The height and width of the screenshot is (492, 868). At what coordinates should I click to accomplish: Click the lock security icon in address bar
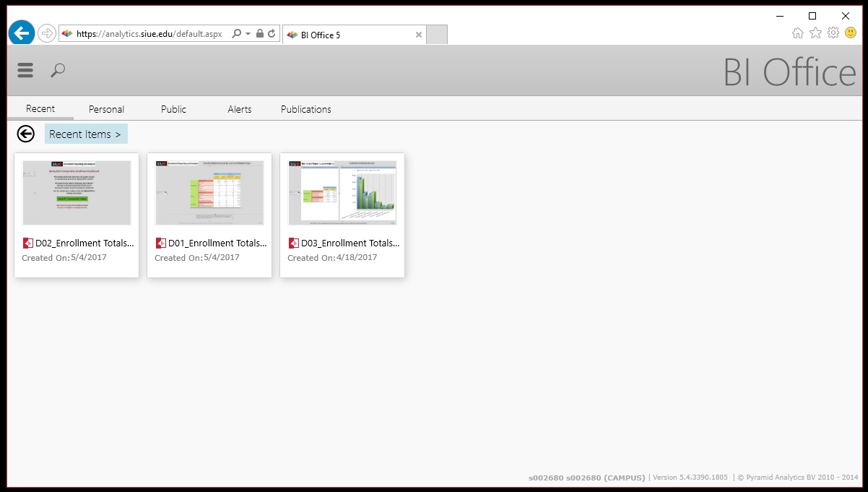coord(260,34)
